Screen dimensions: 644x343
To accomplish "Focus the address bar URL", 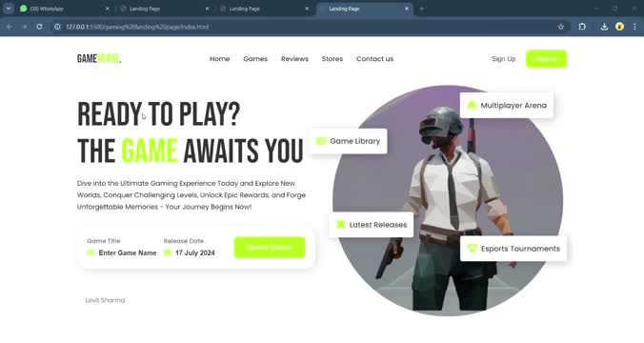I will coord(137,27).
